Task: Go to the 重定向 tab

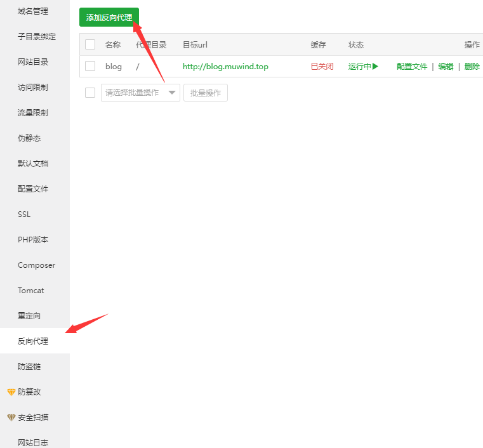Action: pyautogui.click(x=29, y=316)
